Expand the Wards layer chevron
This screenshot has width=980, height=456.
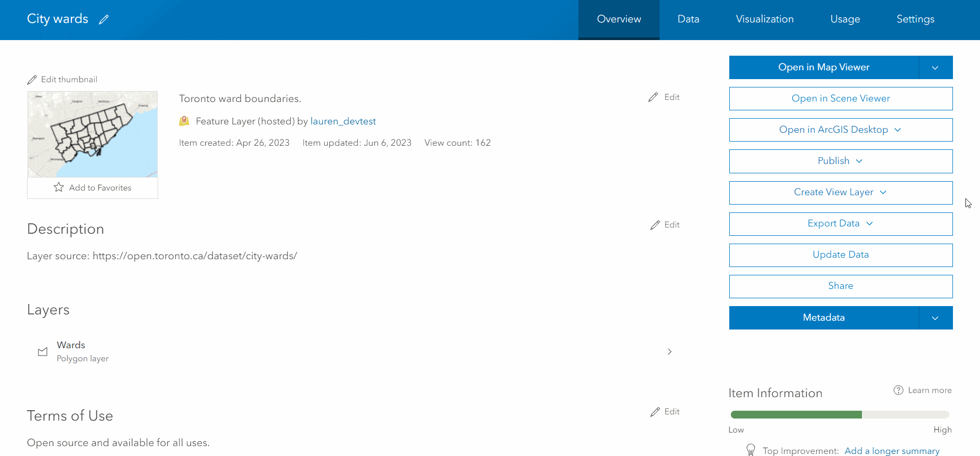669,352
